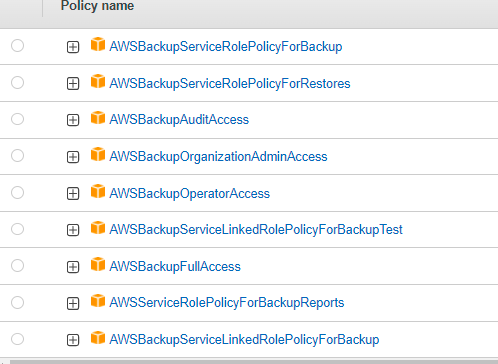Click orange policy icon next to AWSBackupServiceRolePolicyForRestores
498x364 pixels.
pyautogui.click(x=98, y=81)
